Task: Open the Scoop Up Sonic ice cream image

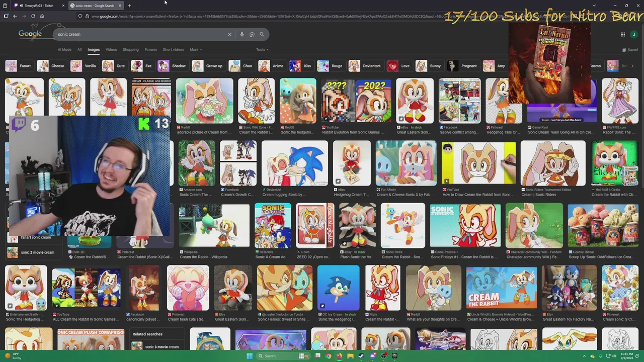Action: tap(603, 226)
